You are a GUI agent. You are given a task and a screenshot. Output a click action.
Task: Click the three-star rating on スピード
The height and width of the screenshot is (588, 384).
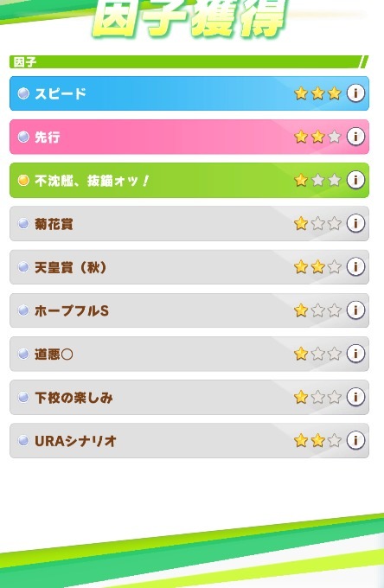pyautogui.click(x=317, y=93)
